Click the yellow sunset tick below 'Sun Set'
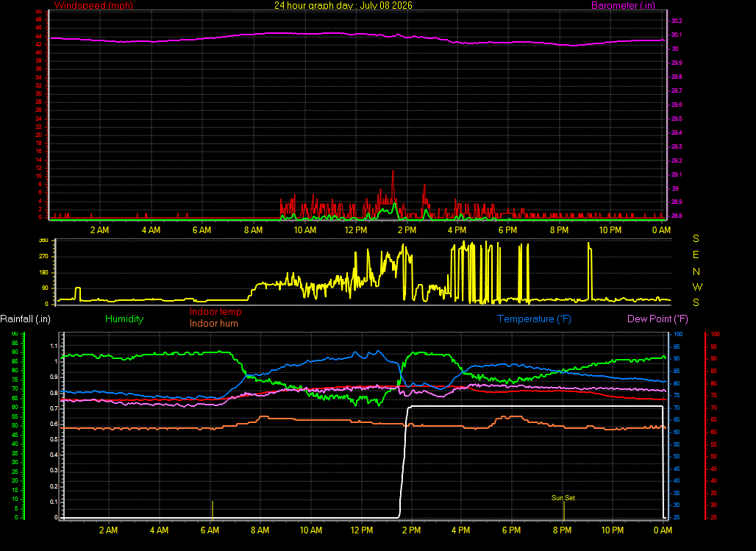Viewport: 756px width, 551px height. [x=563, y=511]
